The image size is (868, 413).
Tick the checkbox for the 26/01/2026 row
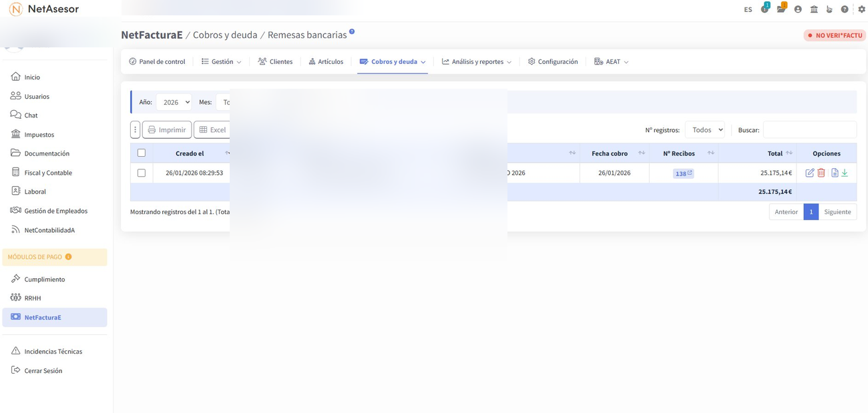[142, 173]
